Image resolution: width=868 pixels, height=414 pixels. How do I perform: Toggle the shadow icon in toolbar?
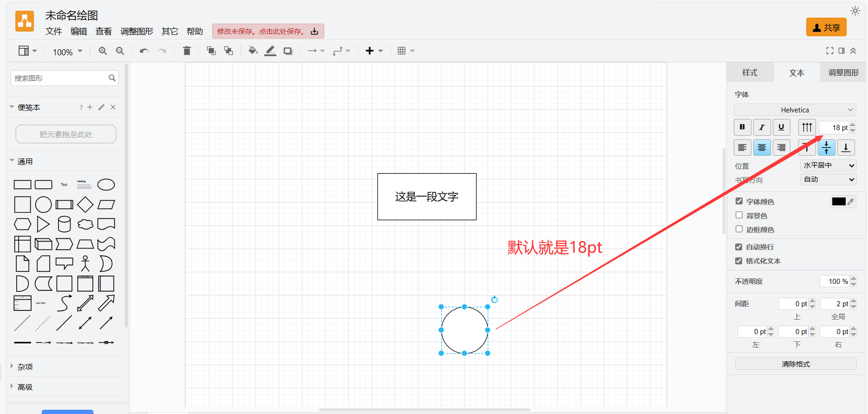coord(288,51)
